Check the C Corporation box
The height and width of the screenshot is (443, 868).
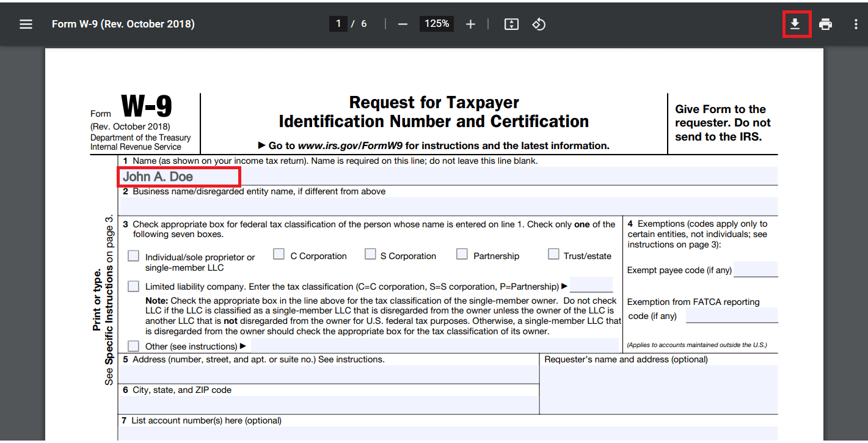(279, 254)
